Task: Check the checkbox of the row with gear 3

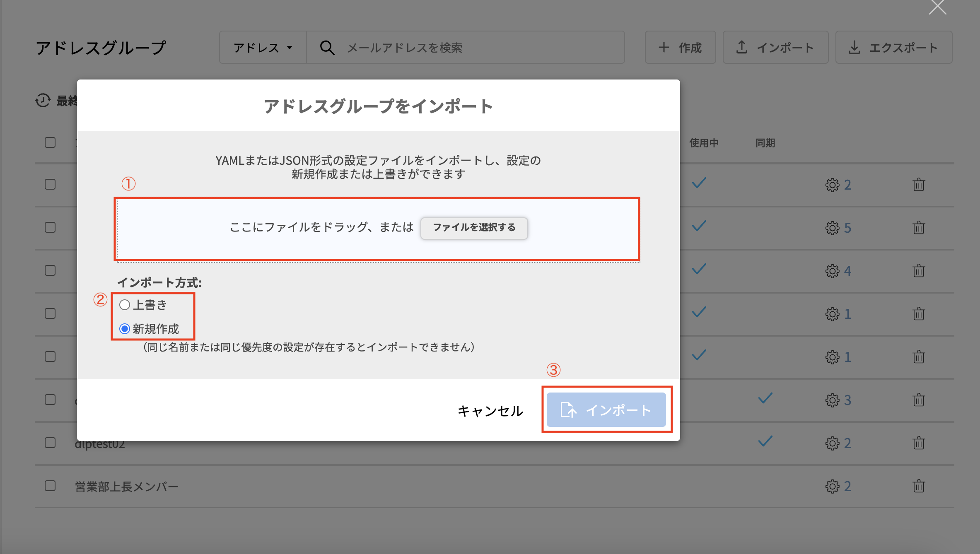Action: (x=50, y=400)
